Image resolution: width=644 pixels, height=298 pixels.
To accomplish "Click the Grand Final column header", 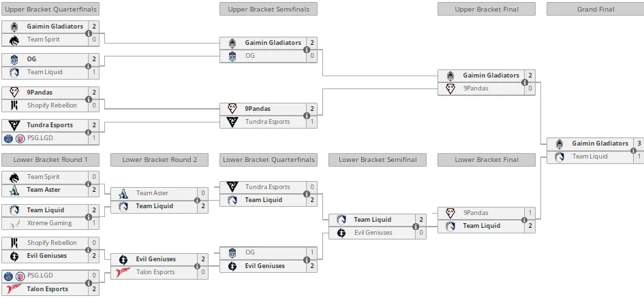I will click(596, 9).
